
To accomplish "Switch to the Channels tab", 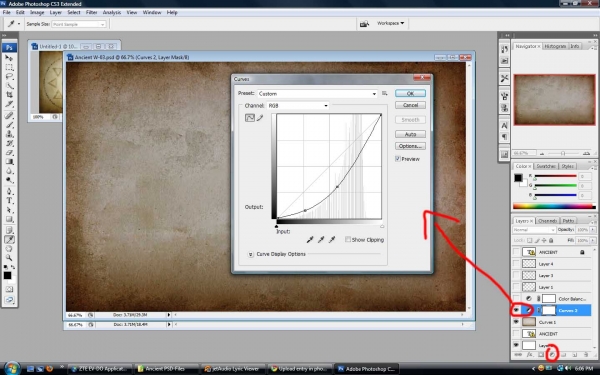I will coord(547,221).
